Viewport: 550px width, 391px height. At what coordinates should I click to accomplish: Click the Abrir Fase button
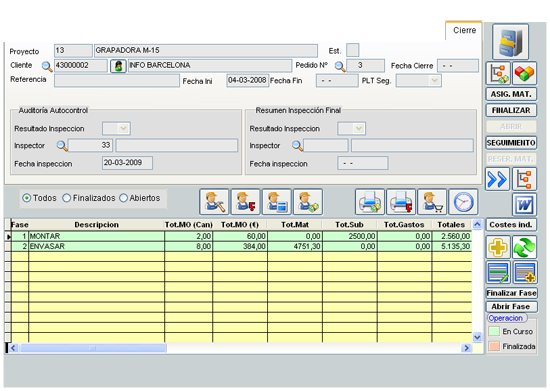pyautogui.click(x=511, y=306)
